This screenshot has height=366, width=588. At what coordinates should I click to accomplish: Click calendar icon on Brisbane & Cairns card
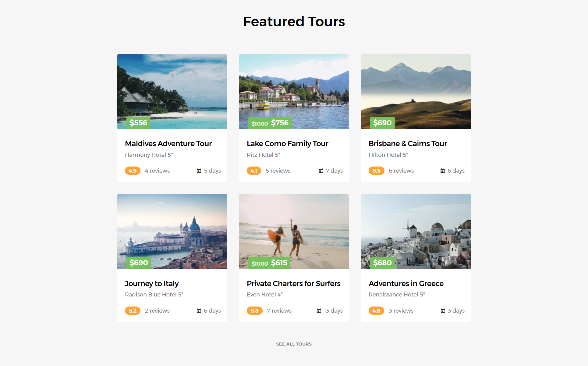tap(443, 171)
